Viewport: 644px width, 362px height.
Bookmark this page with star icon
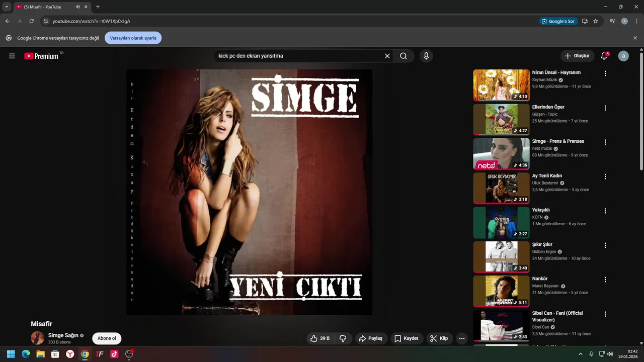[x=596, y=21]
